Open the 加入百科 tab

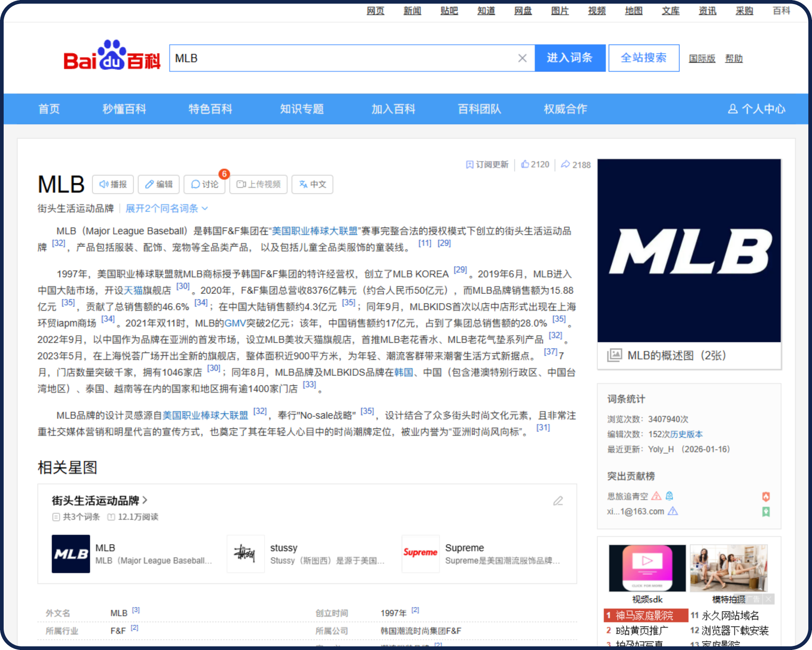[x=393, y=109]
